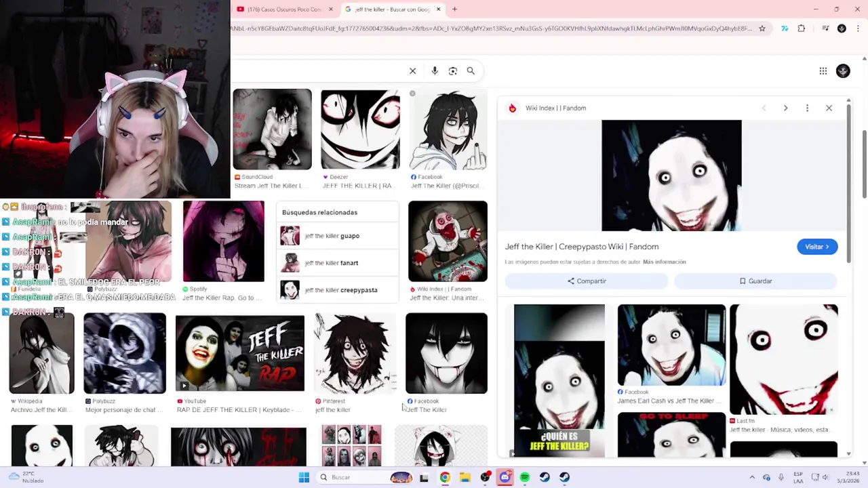
Task: Clear the Google search box text
Action: pyautogui.click(x=412, y=70)
